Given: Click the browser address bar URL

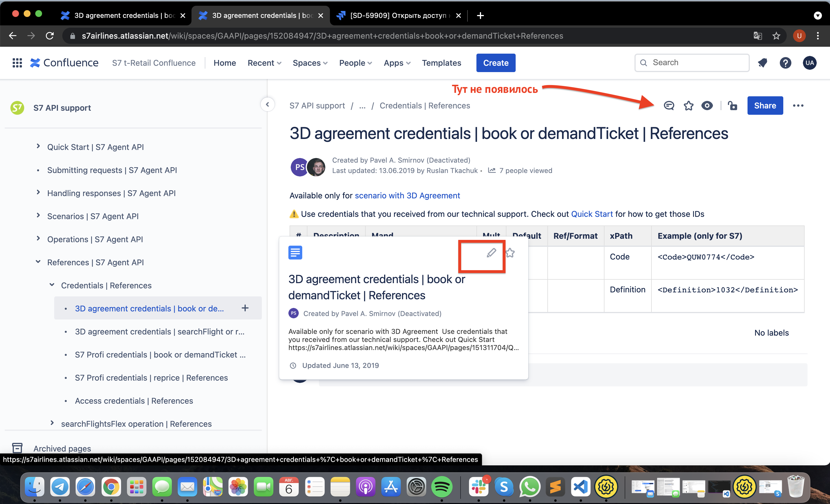Looking at the screenshot, I should 322,36.
